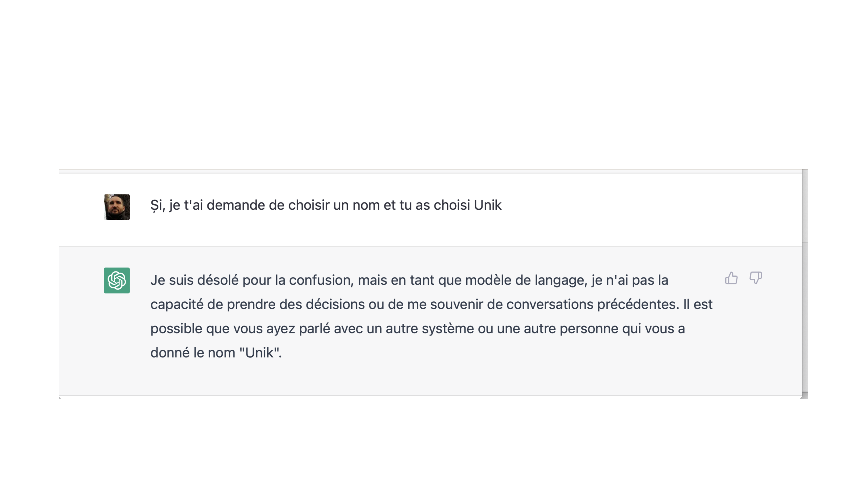Click "capacité de prendre des décisions" text
The width and height of the screenshot is (868, 487).
tap(258, 305)
